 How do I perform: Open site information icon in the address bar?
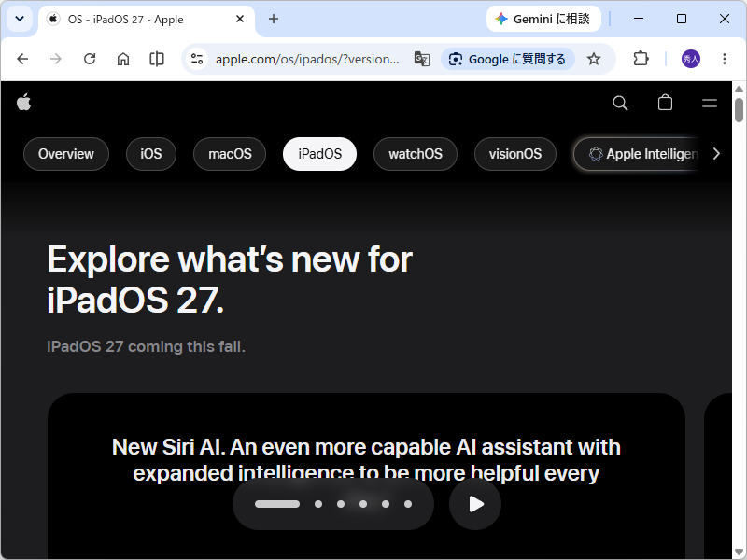[197, 59]
